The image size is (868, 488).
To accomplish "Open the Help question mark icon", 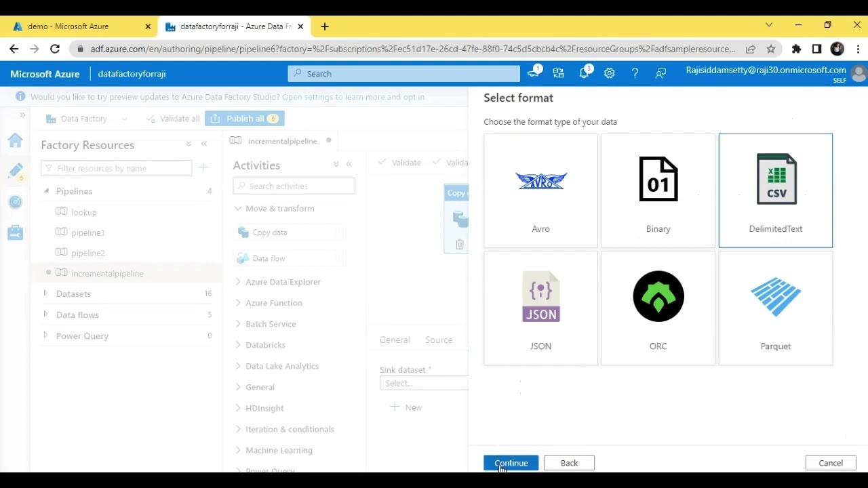I will coord(635,73).
